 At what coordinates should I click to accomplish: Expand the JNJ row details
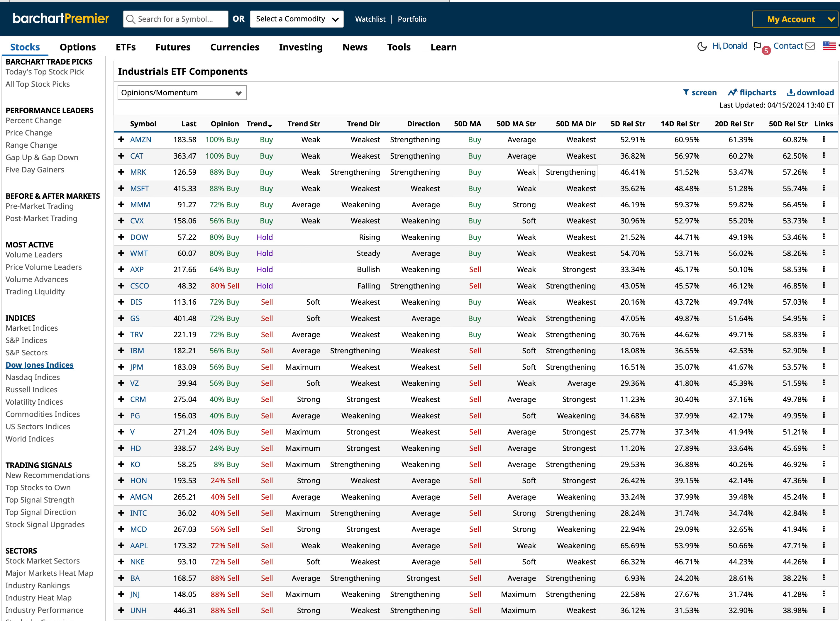121,594
